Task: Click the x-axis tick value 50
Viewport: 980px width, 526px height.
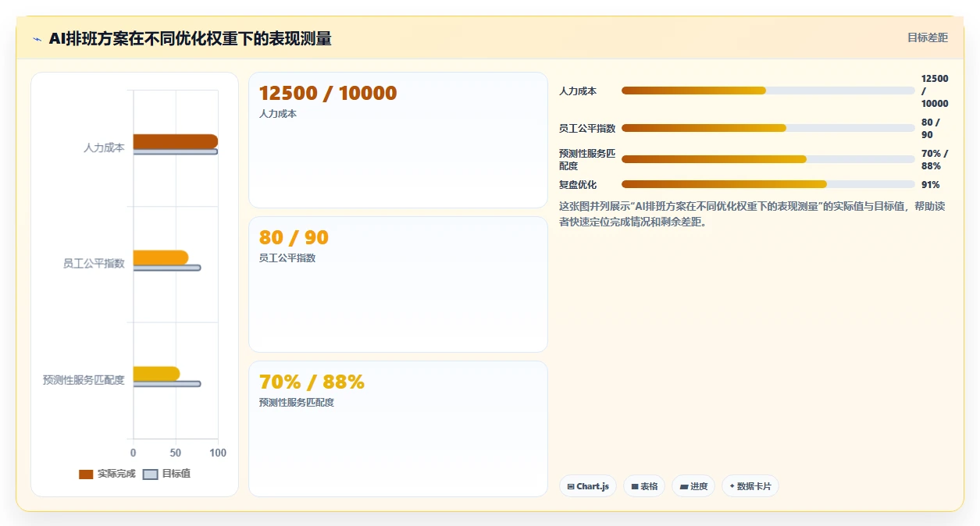Action: click(176, 453)
